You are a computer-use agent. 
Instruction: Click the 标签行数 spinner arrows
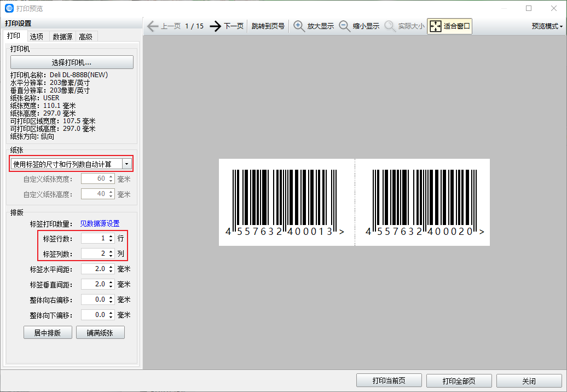coord(111,238)
